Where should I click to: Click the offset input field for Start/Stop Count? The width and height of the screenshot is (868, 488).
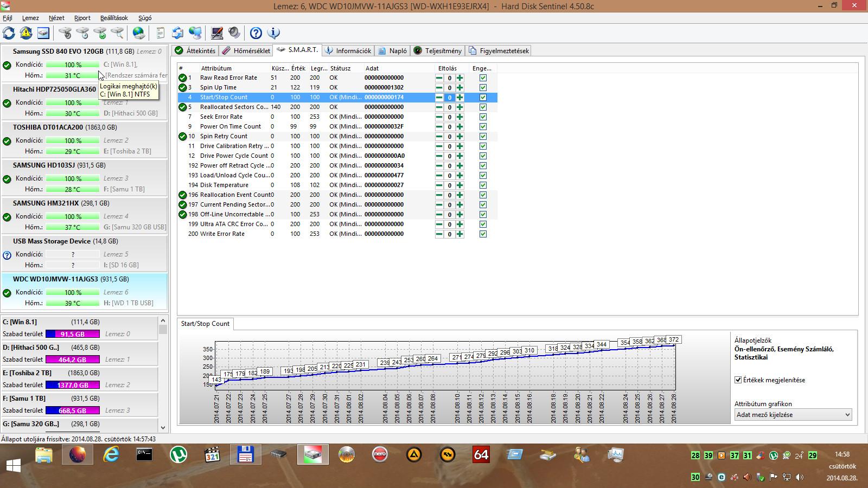(449, 98)
